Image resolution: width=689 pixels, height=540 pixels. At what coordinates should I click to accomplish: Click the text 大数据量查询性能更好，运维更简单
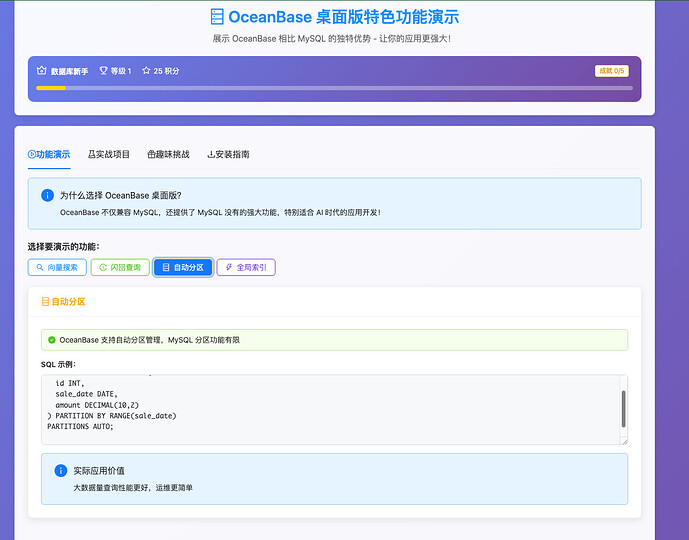(133, 488)
